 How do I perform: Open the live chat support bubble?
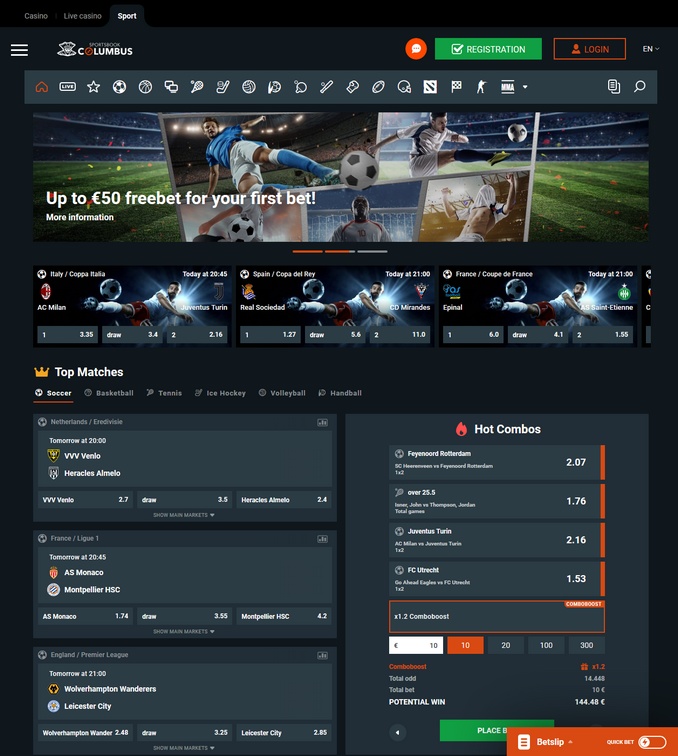(416, 49)
